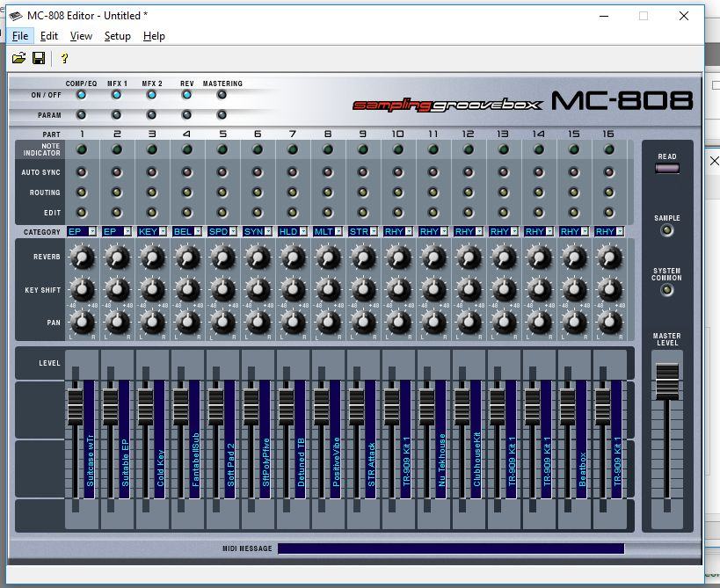
Task: Open COMP/EQ PARAM settings button
Action: coord(82,114)
